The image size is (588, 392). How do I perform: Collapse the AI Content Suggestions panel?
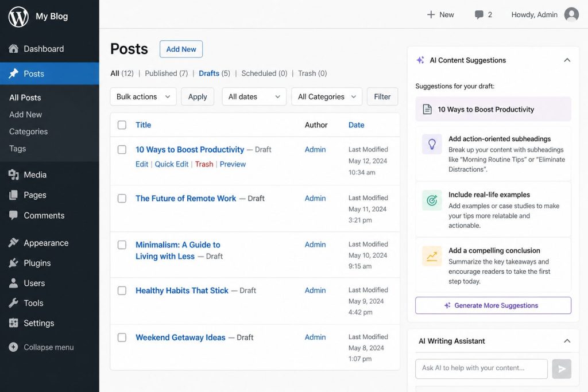pyautogui.click(x=567, y=60)
